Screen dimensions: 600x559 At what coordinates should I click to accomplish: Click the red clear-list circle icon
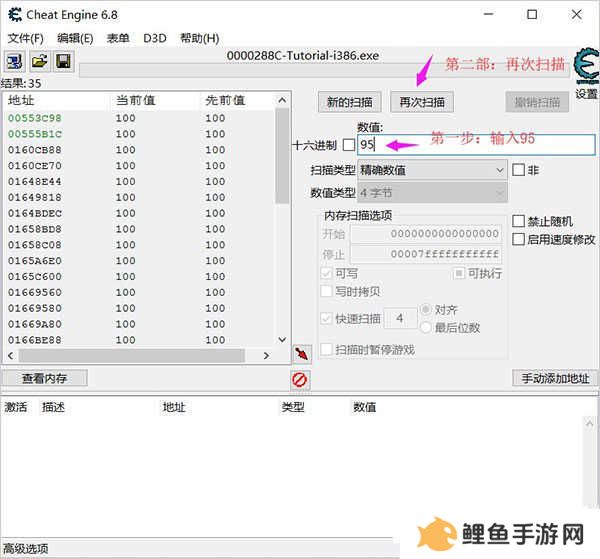tap(300, 380)
